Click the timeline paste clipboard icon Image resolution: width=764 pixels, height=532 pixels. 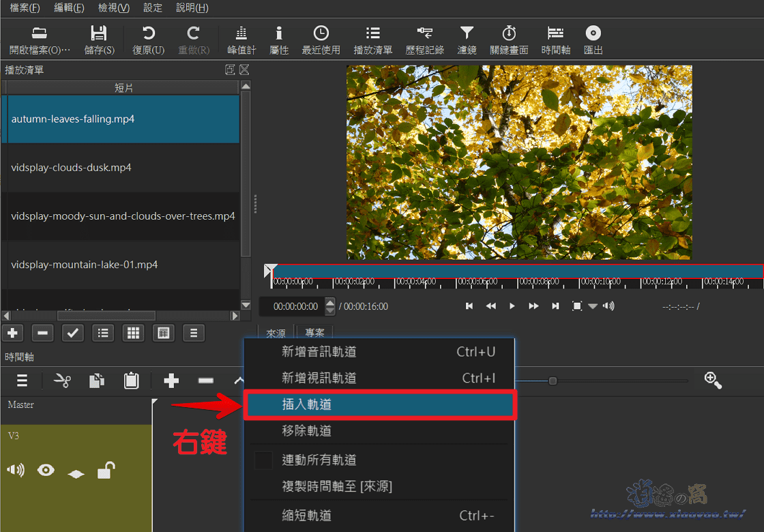[x=131, y=381]
